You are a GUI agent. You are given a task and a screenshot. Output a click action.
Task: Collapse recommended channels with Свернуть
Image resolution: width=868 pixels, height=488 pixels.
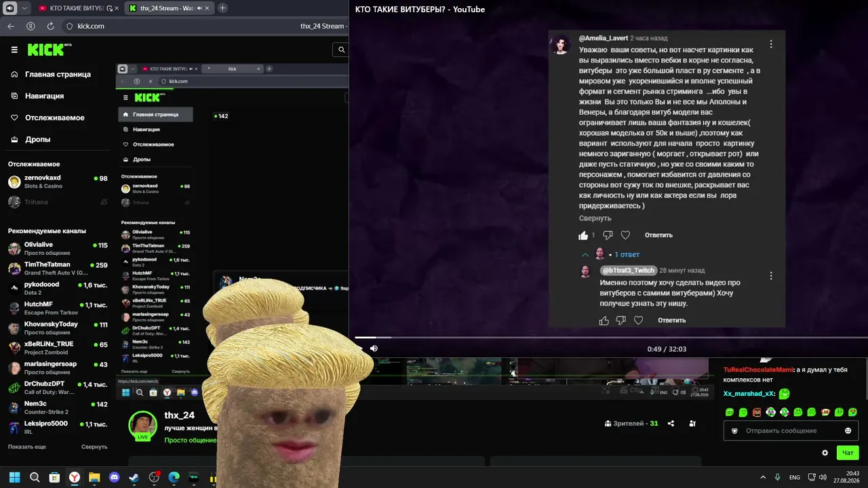pos(94,447)
